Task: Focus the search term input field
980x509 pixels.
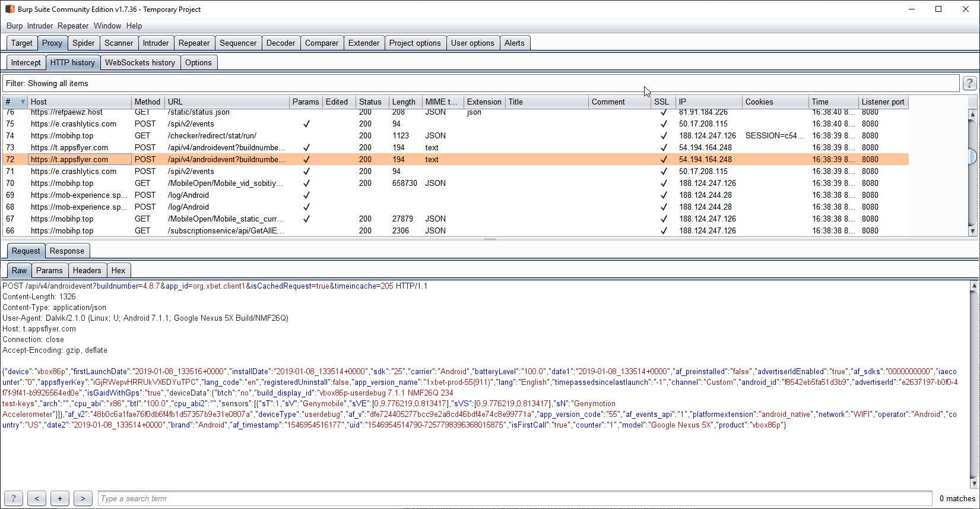Action: pos(515,498)
